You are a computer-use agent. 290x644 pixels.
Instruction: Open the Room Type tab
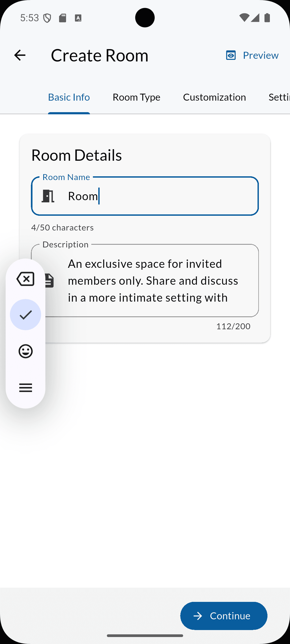[136, 97]
